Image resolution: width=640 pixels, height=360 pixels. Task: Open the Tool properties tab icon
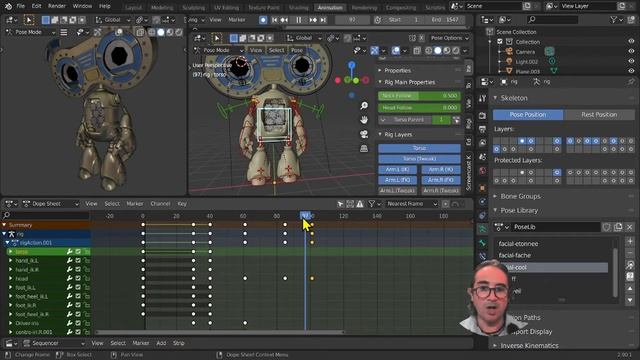pos(482,98)
